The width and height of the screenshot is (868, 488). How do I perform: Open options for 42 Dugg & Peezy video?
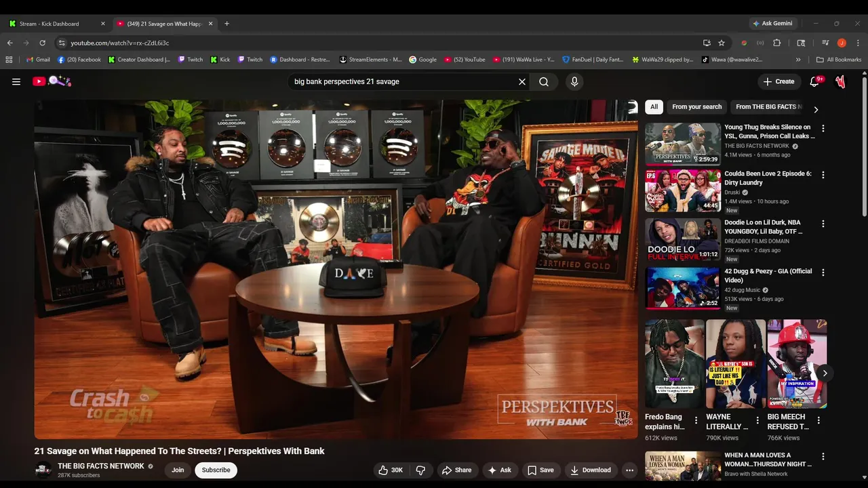click(823, 272)
